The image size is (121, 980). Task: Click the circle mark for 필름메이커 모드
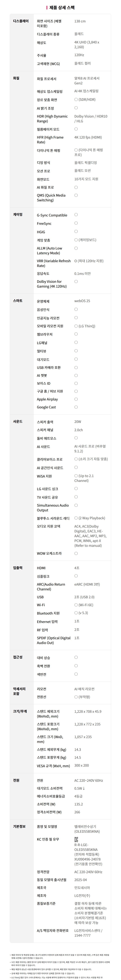click(76, 129)
